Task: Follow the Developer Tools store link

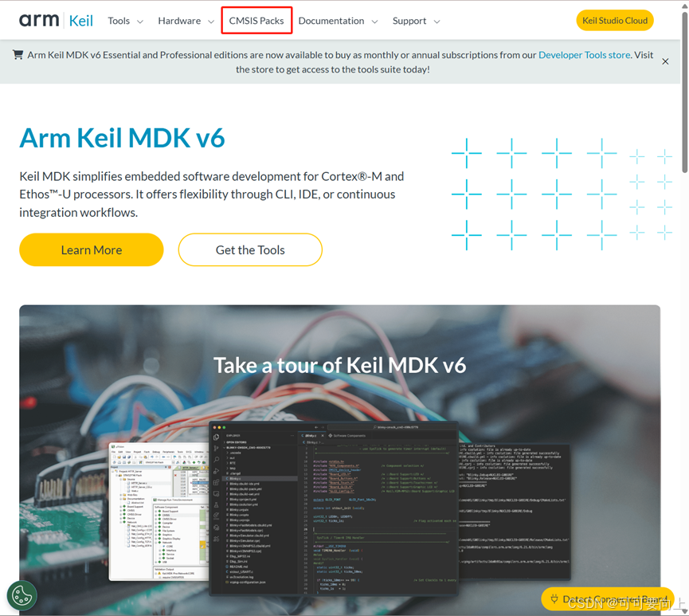Action: click(585, 55)
